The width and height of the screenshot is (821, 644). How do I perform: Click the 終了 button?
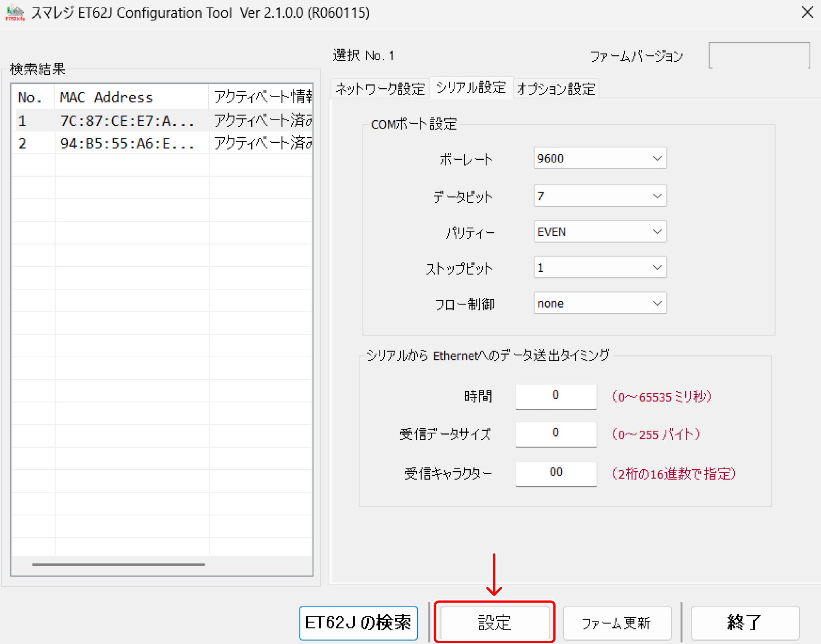(744, 623)
